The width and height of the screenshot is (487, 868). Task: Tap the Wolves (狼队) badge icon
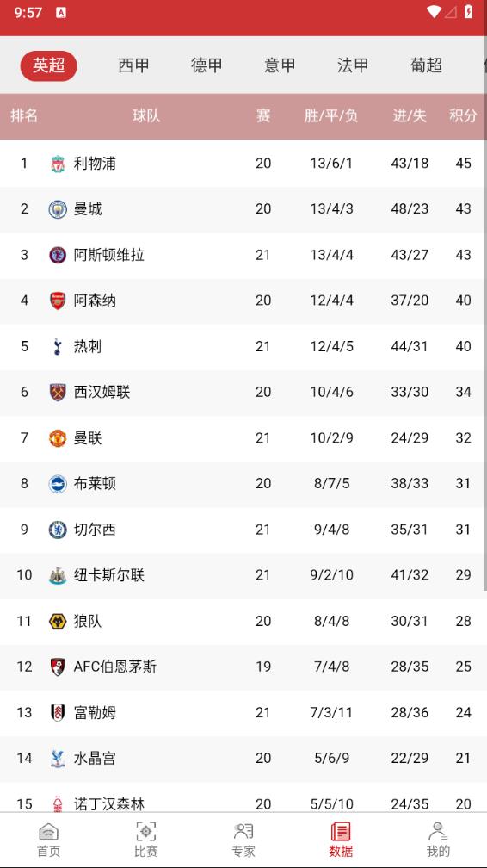click(x=58, y=621)
